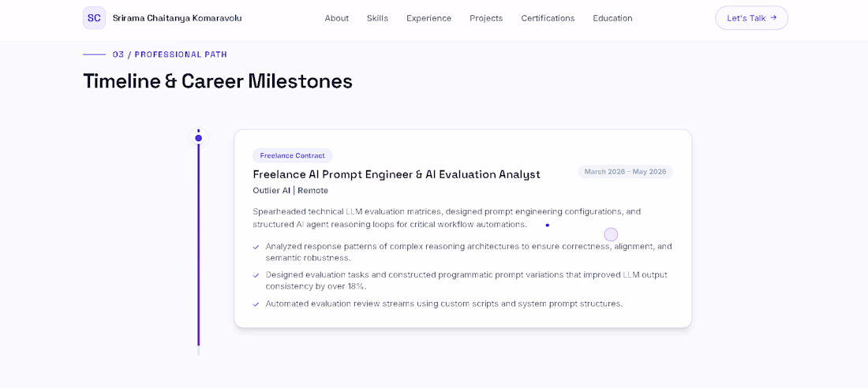Click the SC logo badge
Screen dimensions: 868x388
(94, 17)
